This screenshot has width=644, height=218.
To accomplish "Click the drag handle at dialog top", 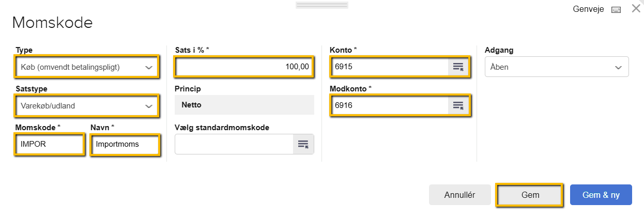I will (321, 5).
